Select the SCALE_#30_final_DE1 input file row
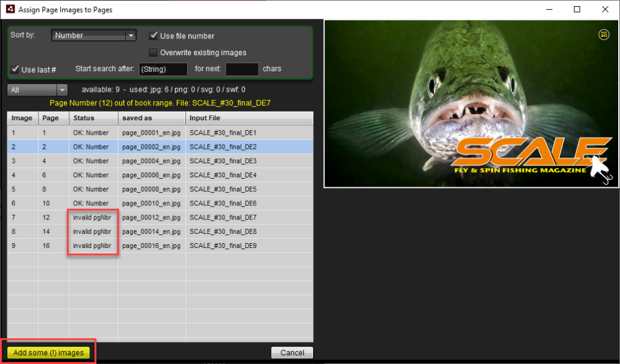620x364 pixels. [x=160, y=133]
